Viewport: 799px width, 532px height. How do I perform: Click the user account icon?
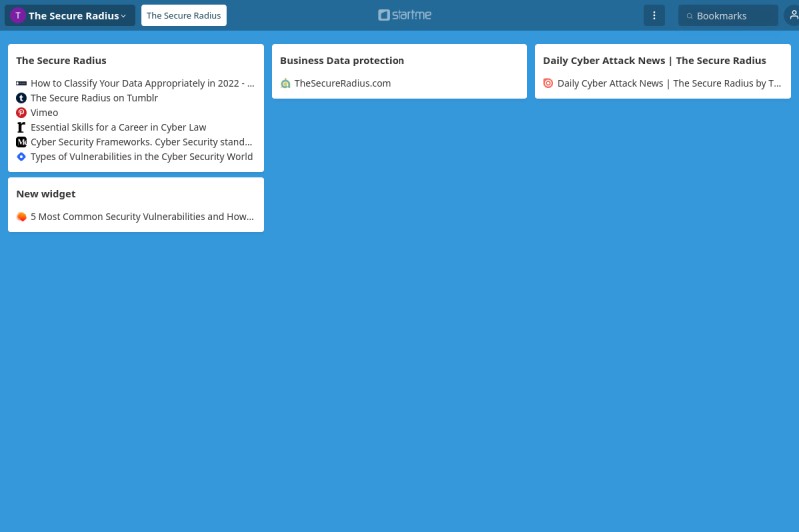pos(793,15)
